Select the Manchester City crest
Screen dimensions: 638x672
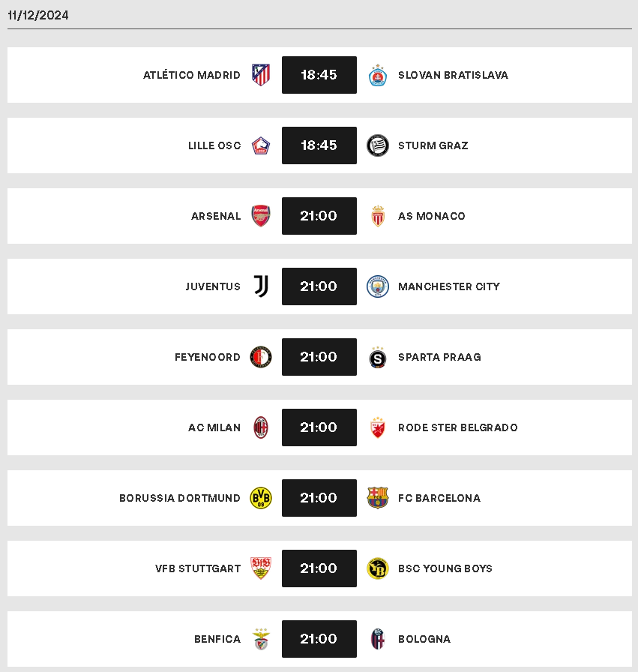tap(378, 286)
